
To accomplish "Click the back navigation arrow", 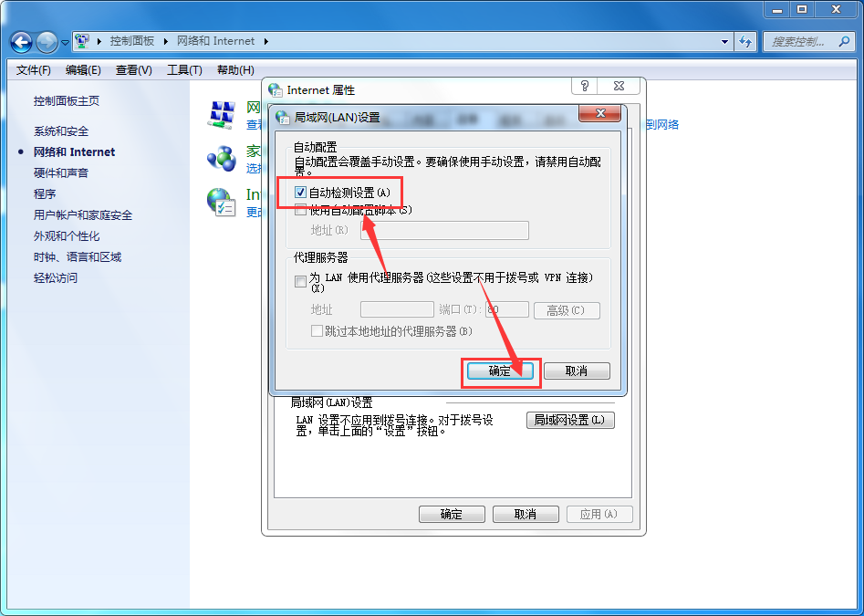I will coord(20,41).
